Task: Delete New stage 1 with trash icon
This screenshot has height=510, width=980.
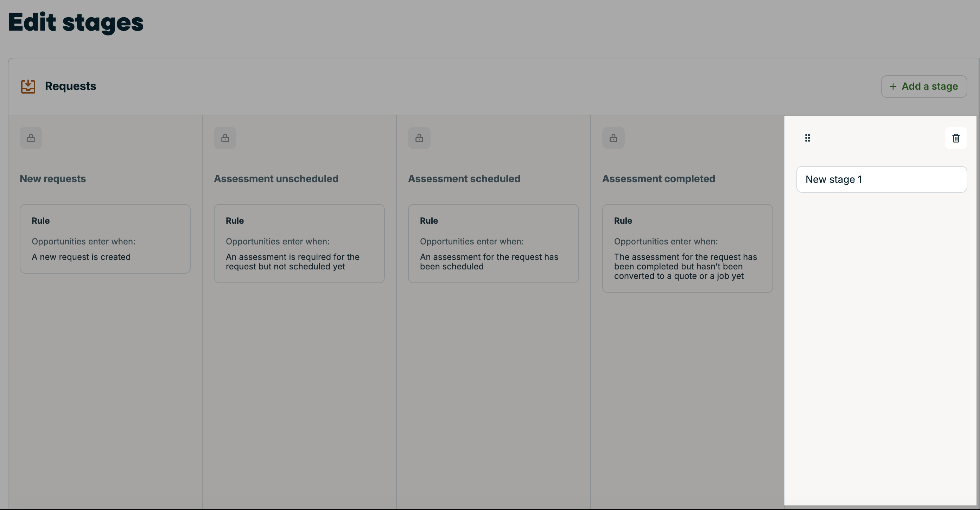Action: click(956, 138)
